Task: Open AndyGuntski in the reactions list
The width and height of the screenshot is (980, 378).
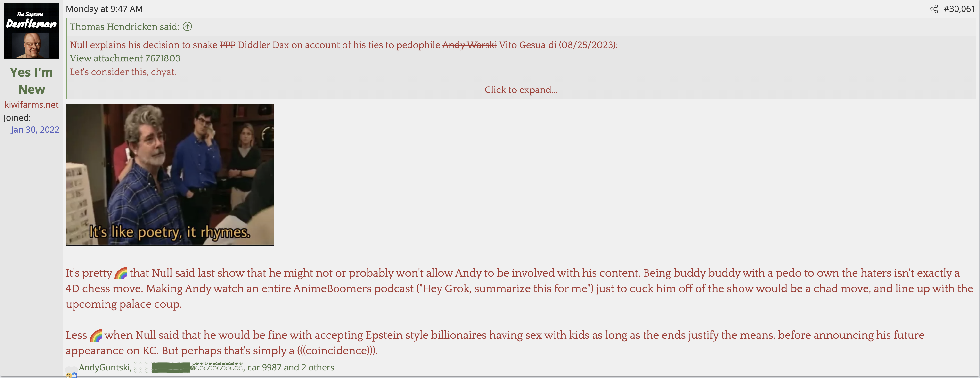Action: click(x=104, y=367)
